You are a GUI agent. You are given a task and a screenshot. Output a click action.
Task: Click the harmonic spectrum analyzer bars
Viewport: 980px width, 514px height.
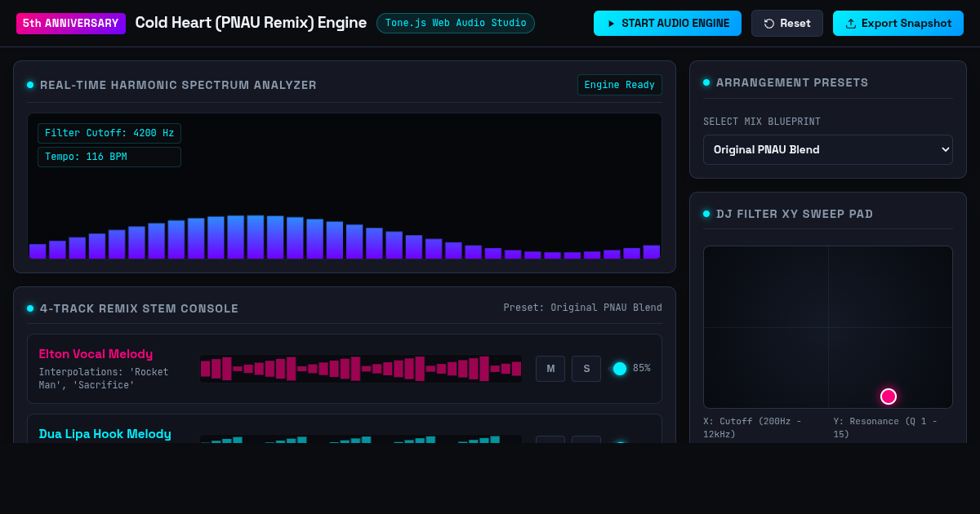pos(345,237)
